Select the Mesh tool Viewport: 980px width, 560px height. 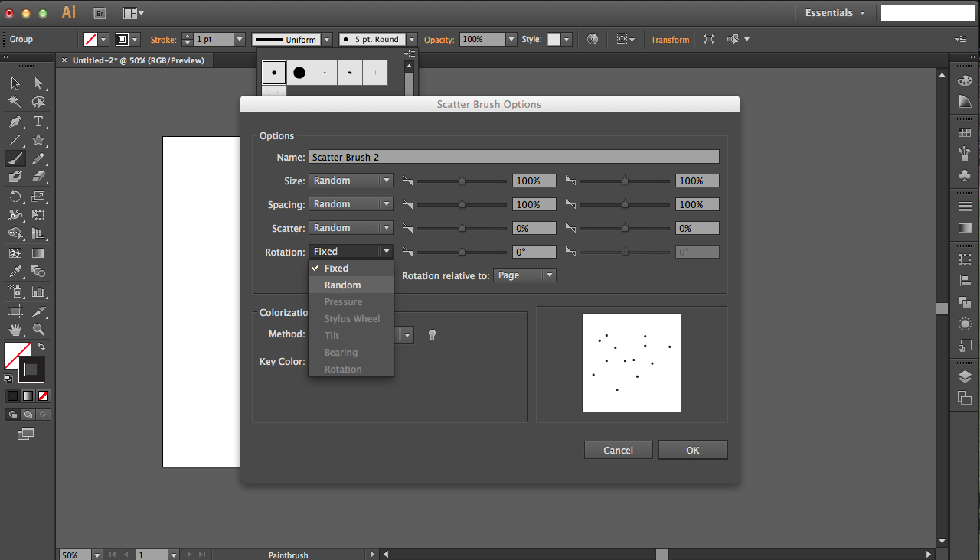pyautogui.click(x=15, y=253)
